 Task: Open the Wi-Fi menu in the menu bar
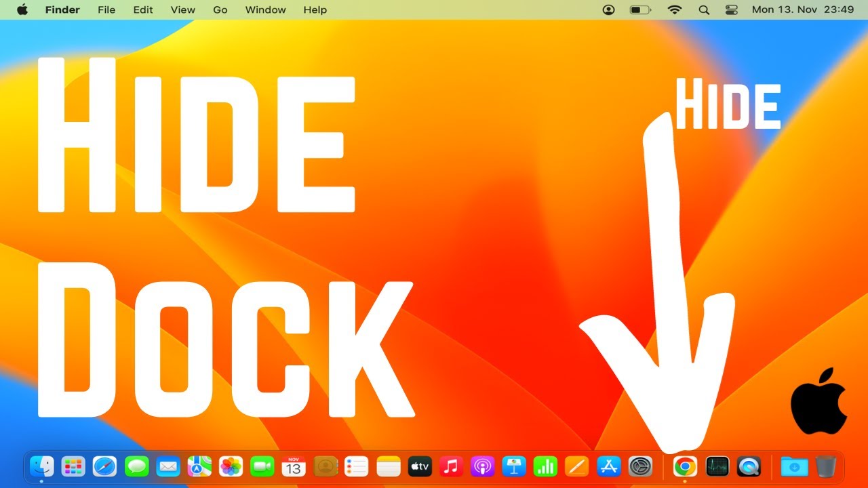point(674,9)
